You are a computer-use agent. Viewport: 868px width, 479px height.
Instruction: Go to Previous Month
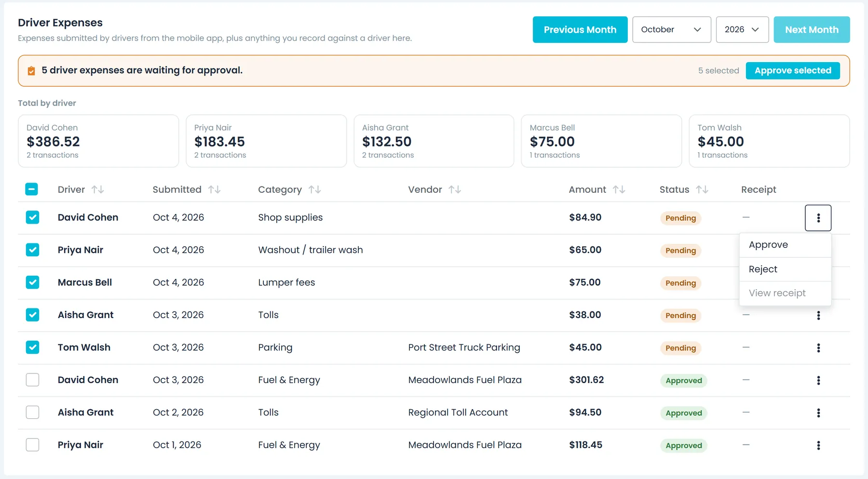(580, 29)
